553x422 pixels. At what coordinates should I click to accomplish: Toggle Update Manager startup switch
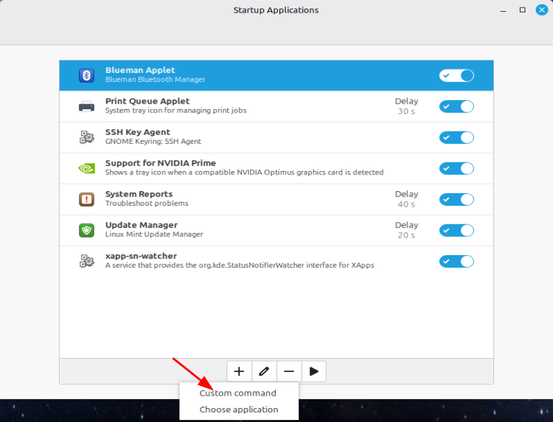(x=456, y=231)
